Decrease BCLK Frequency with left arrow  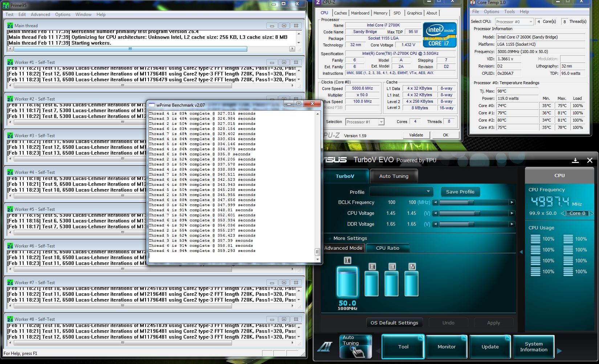point(435,203)
